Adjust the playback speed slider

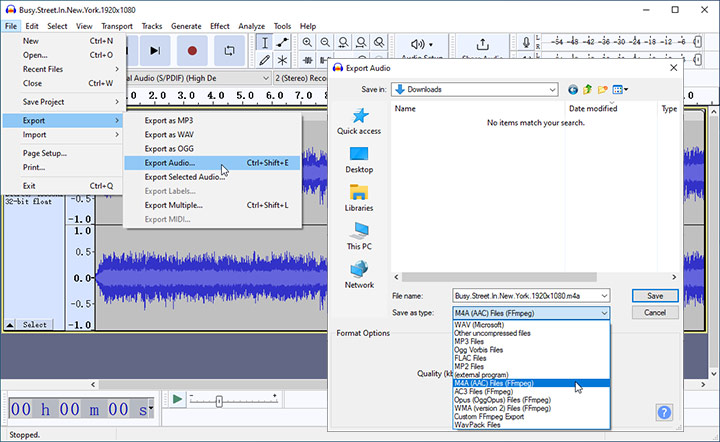pos(219,400)
